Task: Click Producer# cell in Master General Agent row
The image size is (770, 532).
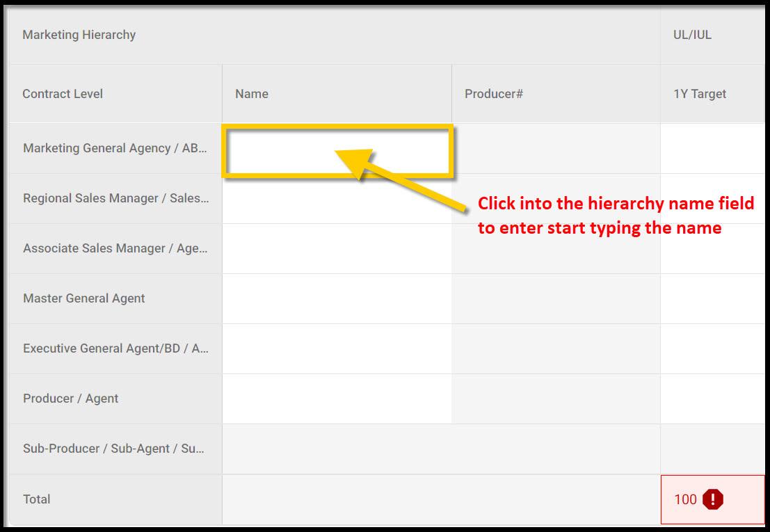Action: coord(556,299)
